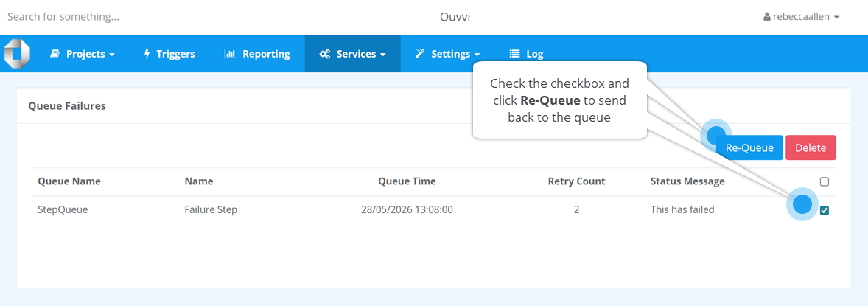Click the magic wand icon beside Settings
Image resolution: width=868 pixels, height=306 pixels.
coord(420,54)
